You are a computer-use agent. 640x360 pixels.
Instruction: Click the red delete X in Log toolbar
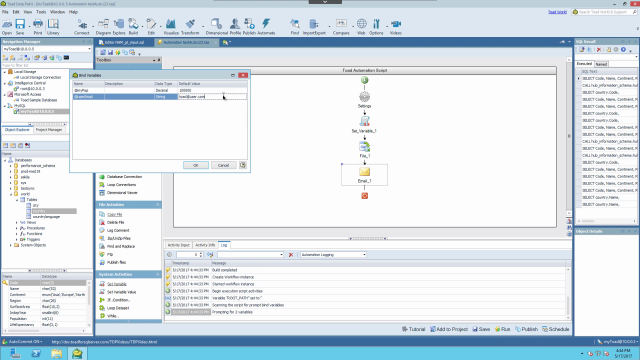tap(291, 255)
